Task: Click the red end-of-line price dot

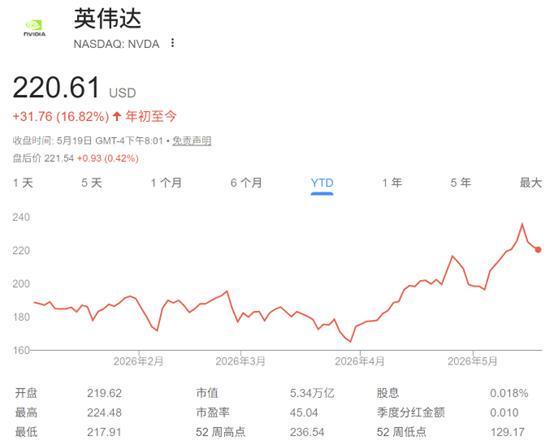Action: 538,250
